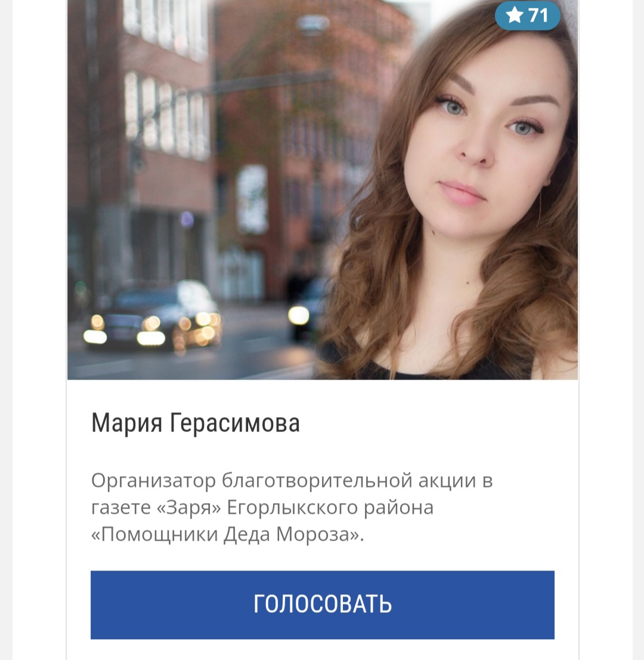Click the white card area below ГОЛОСОВАТЬ

pyautogui.click(x=322, y=649)
